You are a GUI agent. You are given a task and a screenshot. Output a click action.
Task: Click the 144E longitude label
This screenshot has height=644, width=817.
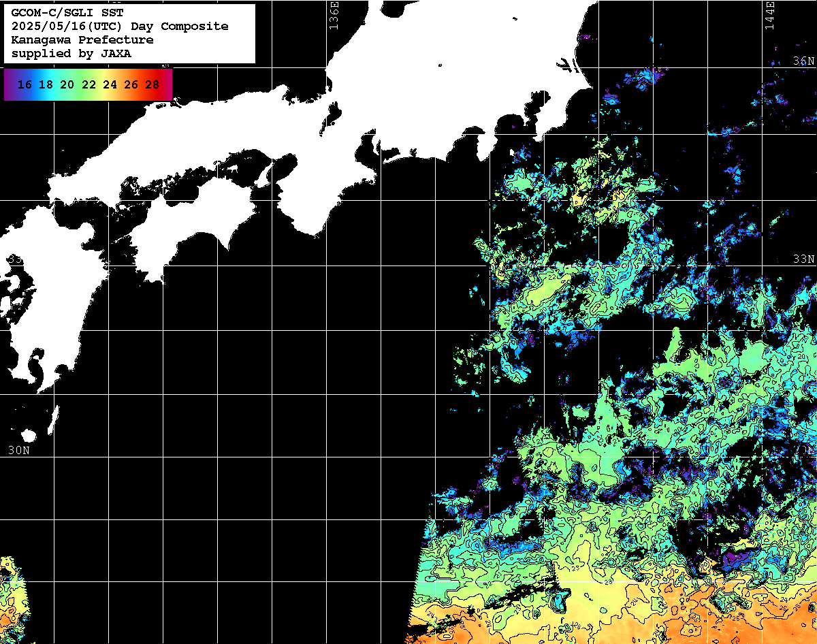[769, 15]
